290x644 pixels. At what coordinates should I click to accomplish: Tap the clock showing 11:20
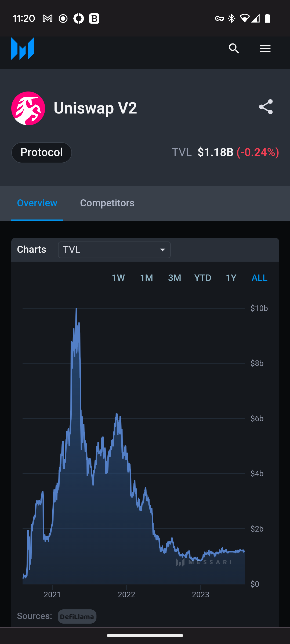(24, 19)
